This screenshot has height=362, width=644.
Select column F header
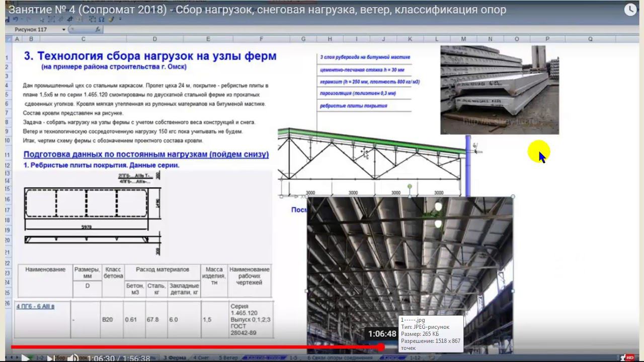tap(261, 39)
